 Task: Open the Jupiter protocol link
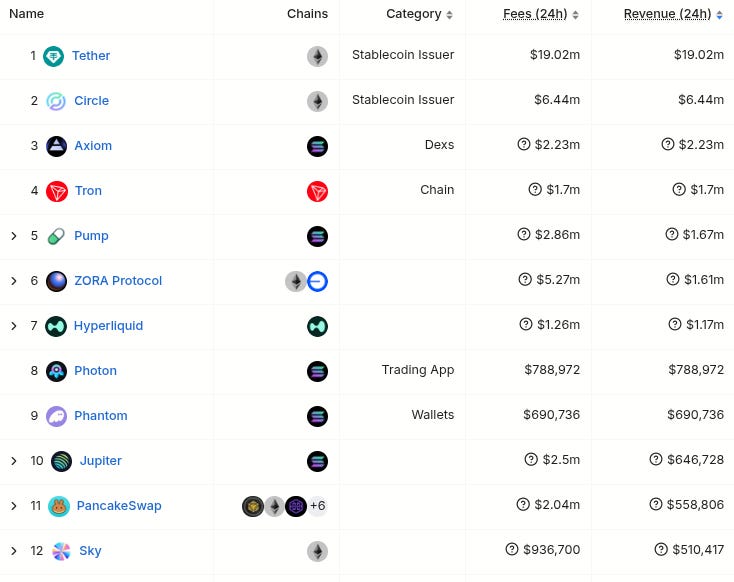[x=101, y=461]
